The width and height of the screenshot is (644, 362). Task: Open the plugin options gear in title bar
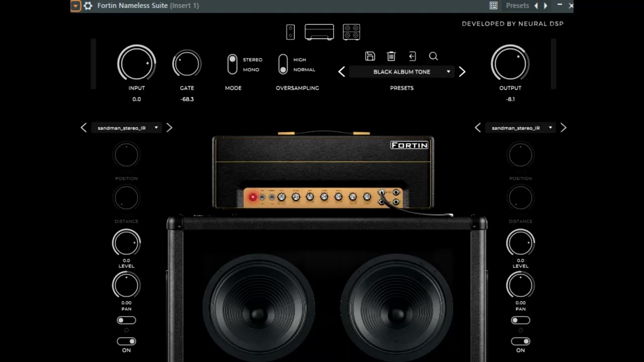88,6
